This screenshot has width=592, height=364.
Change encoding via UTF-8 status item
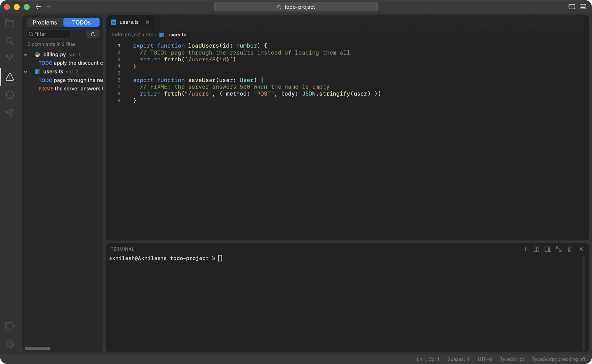coord(485,359)
